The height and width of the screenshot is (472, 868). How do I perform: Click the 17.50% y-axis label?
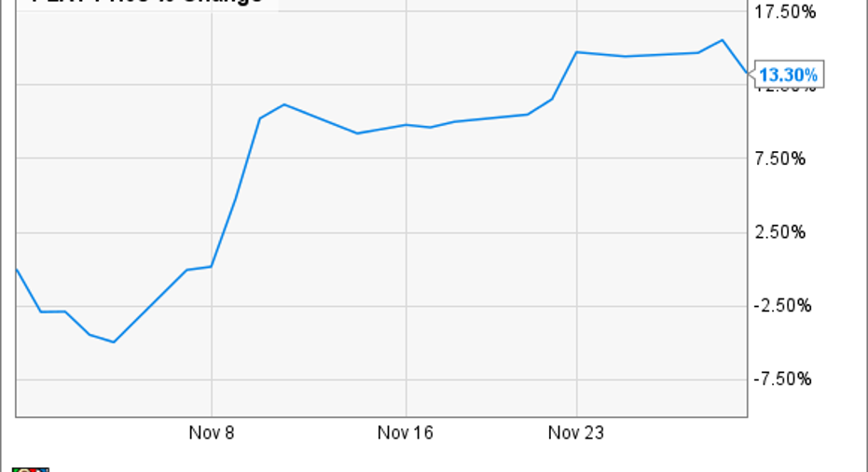click(x=785, y=12)
